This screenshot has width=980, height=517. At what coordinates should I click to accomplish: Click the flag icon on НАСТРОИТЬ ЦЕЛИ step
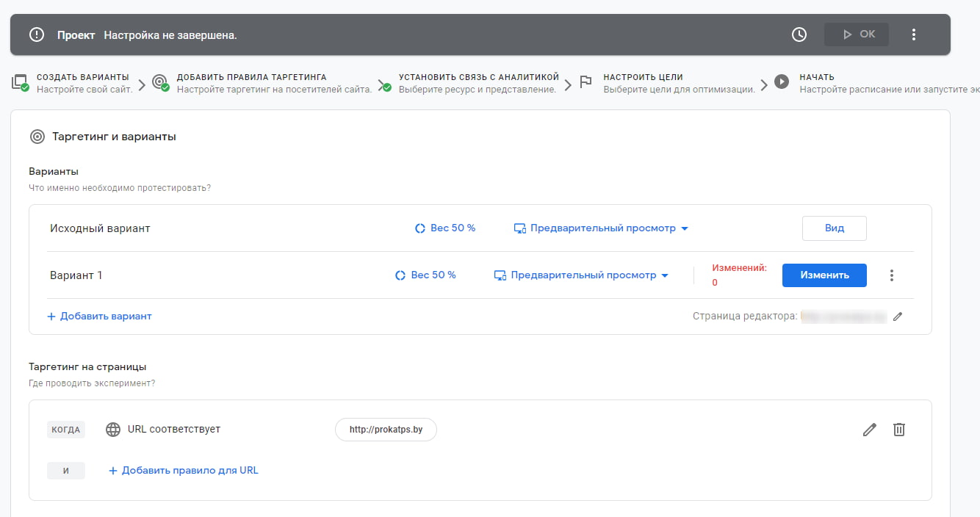[584, 82]
